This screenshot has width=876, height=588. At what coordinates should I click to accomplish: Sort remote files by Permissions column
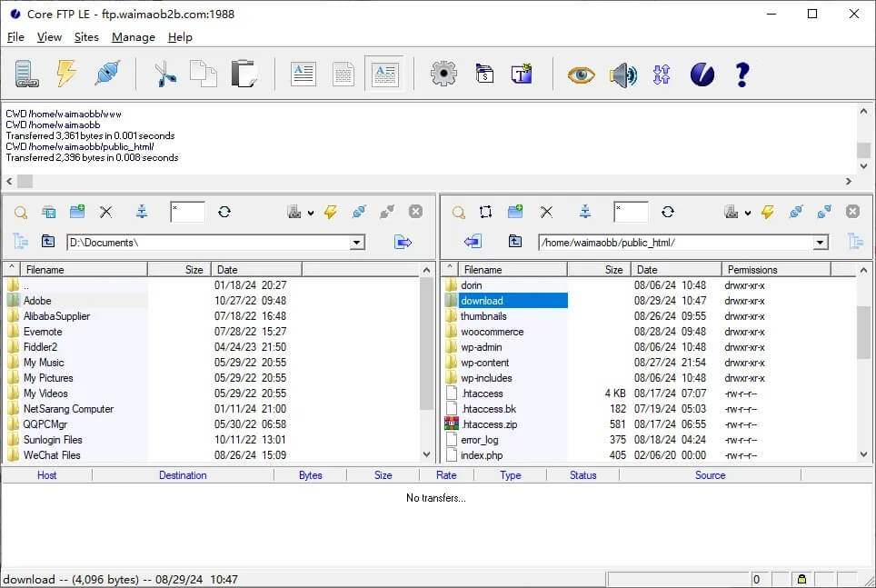(x=776, y=270)
